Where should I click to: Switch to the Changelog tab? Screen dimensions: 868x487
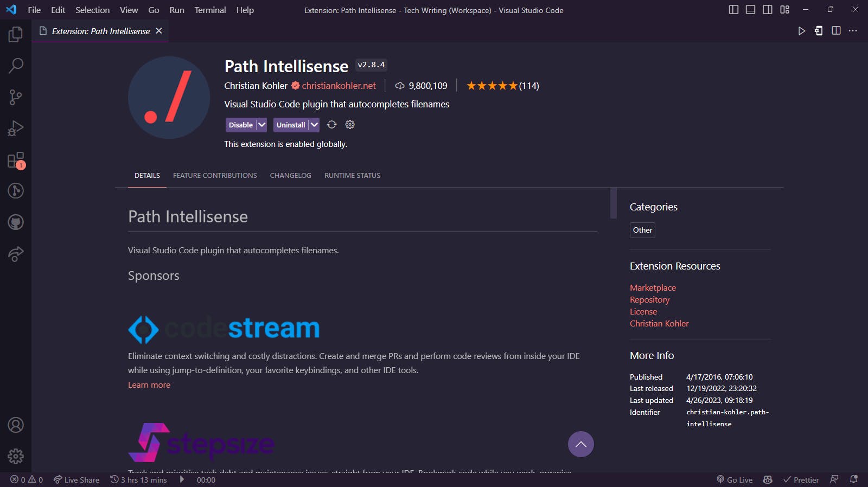coord(290,176)
